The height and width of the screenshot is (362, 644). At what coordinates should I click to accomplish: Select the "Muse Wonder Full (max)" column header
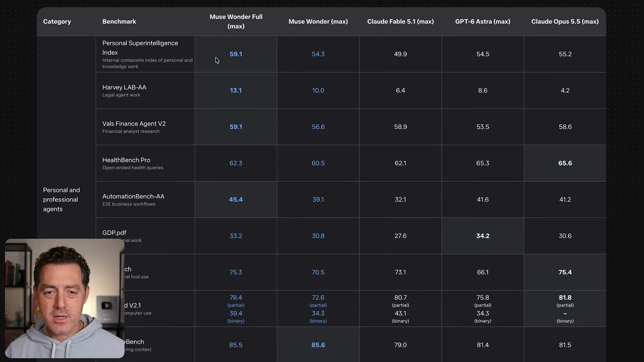tap(236, 21)
